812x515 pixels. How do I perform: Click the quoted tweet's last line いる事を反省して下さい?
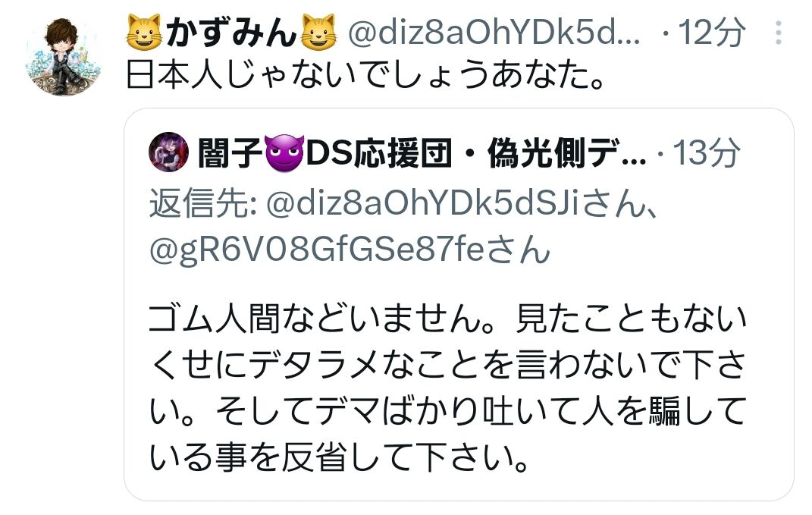339,458
